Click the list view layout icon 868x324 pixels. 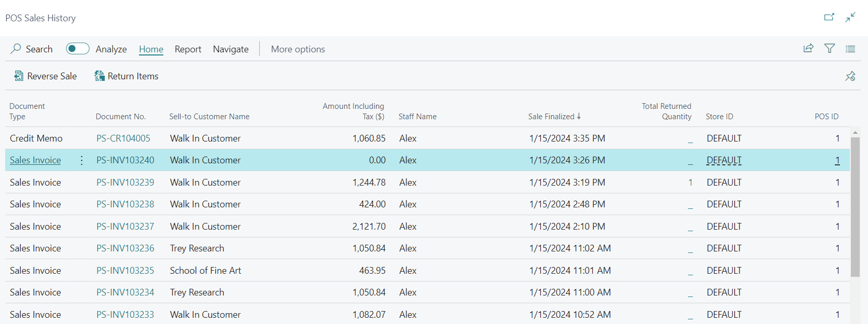[850, 49]
